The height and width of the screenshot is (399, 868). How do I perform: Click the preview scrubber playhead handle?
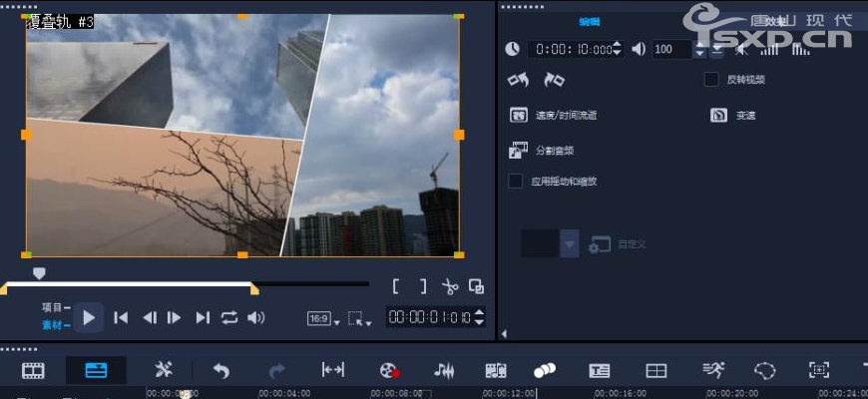pos(39,273)
